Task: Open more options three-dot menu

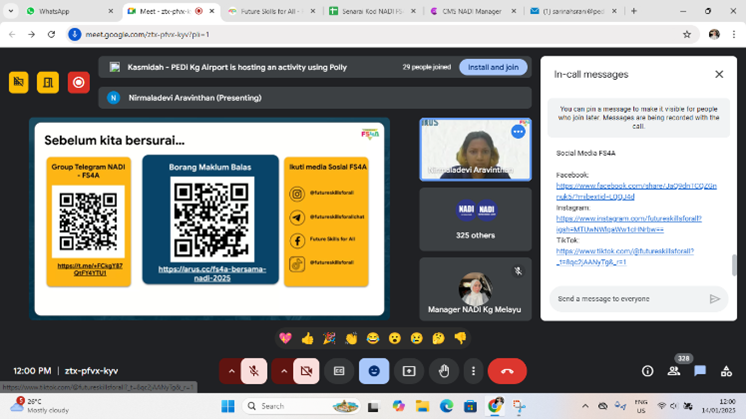Action: (x=473, y=371)
